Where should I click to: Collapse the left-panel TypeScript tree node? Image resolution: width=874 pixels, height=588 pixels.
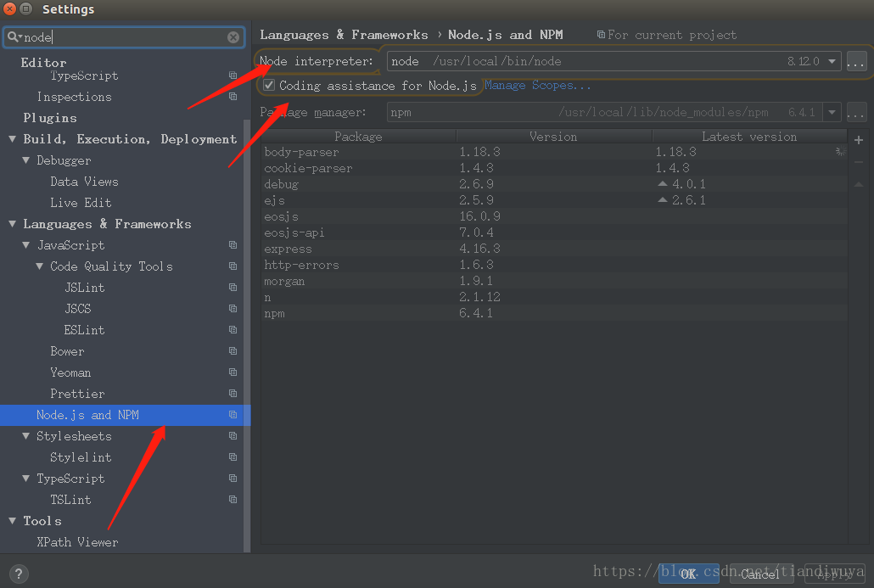click(x=25, y=478)
